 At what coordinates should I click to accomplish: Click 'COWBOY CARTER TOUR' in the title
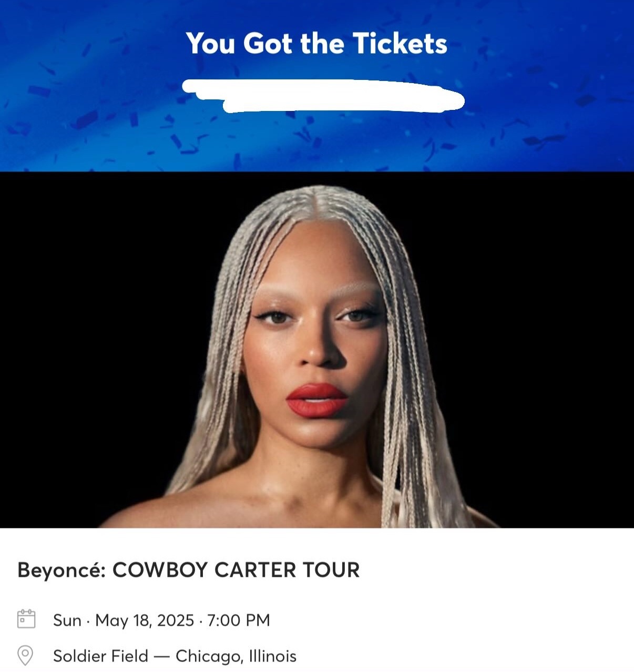click(236, 570)
